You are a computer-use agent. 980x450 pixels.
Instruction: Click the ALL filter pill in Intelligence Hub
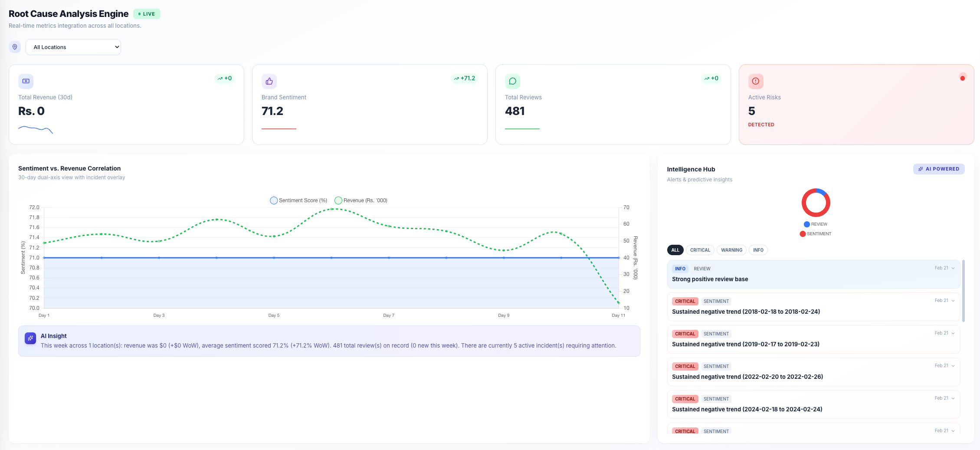[675, 250]
